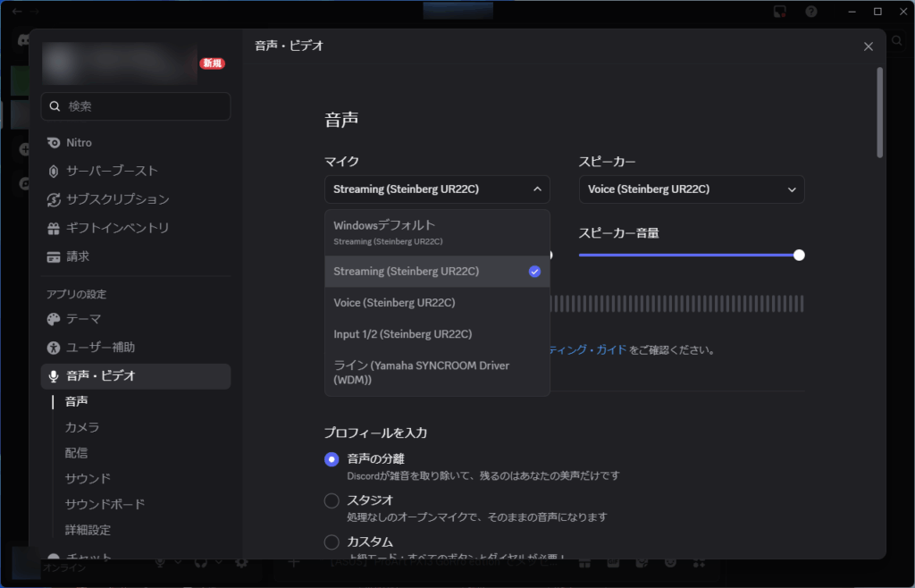Click the server boost gem icon
This screenshot has height=588, width=915.
[x=54, y=171]
